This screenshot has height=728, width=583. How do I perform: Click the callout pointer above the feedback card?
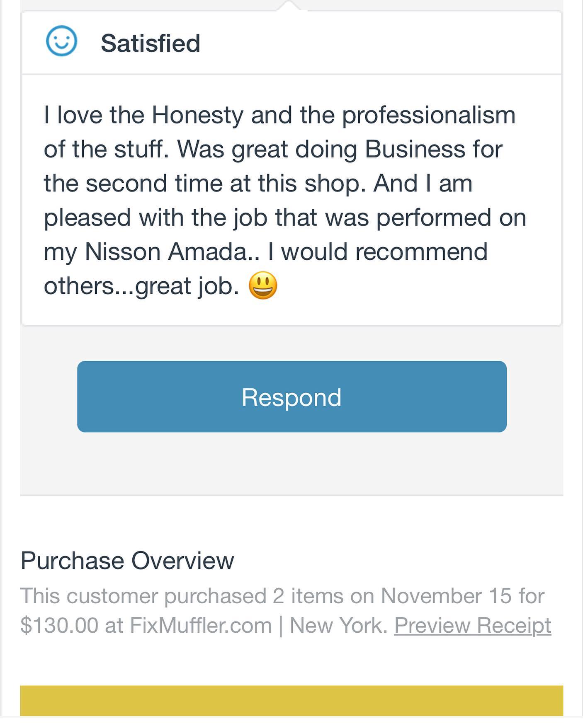click(x=289, y=6)
